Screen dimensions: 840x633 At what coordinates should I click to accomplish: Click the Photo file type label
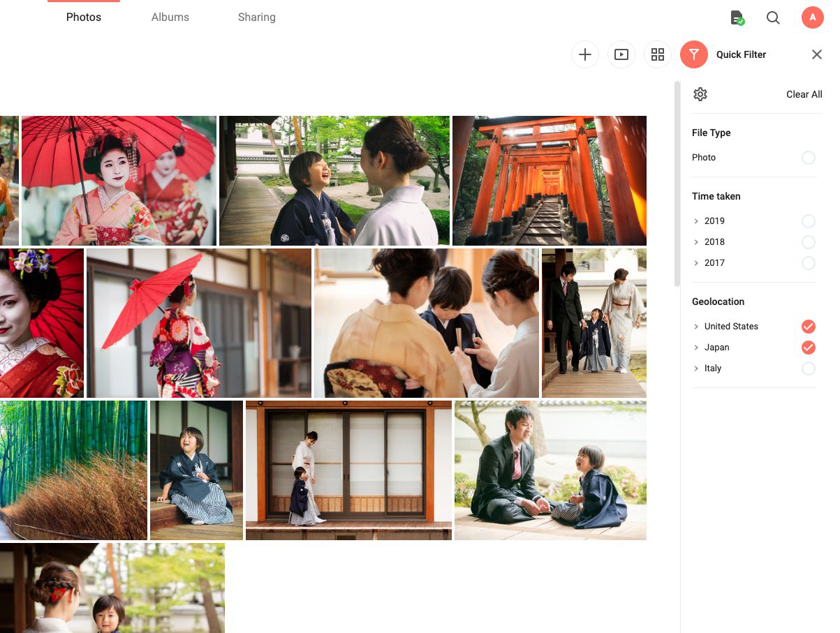(704, 158)
